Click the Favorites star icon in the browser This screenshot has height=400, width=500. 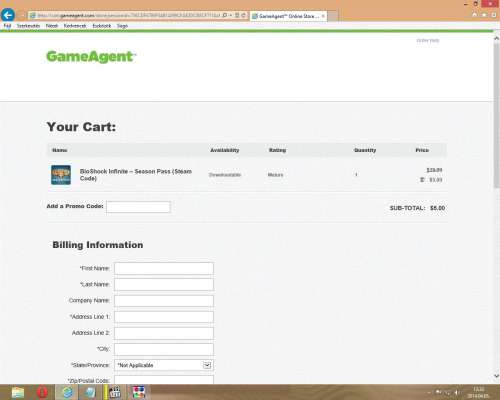(x=484, y=15)
